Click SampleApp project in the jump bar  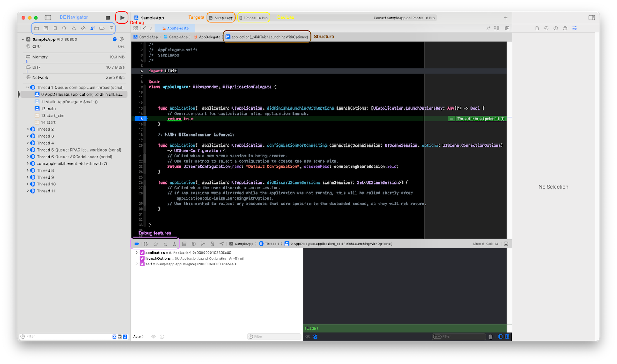(x=146, y=37)
